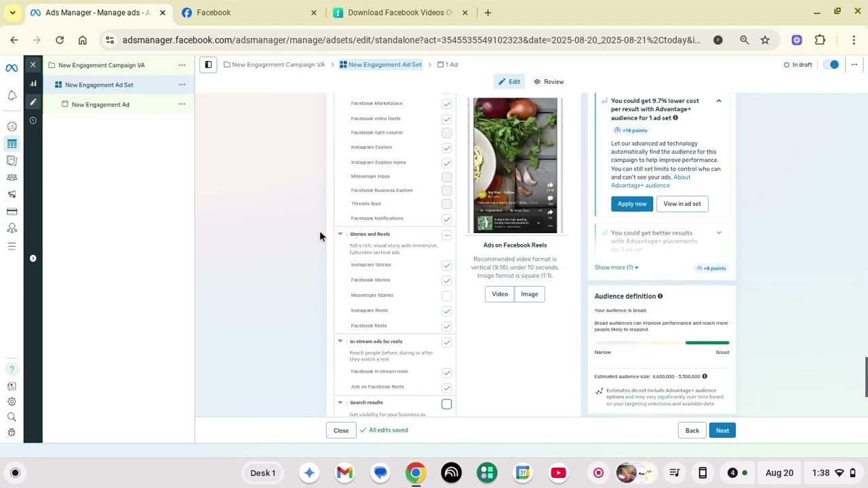This screenshot has height=488, width=868.
Task: Check Messenger inbox placement
Action: (446, 177)
